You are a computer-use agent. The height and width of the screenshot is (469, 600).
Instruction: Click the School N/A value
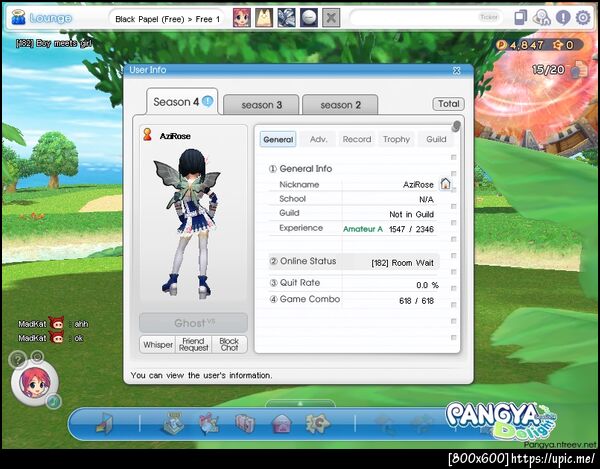(x=426, y=199)
